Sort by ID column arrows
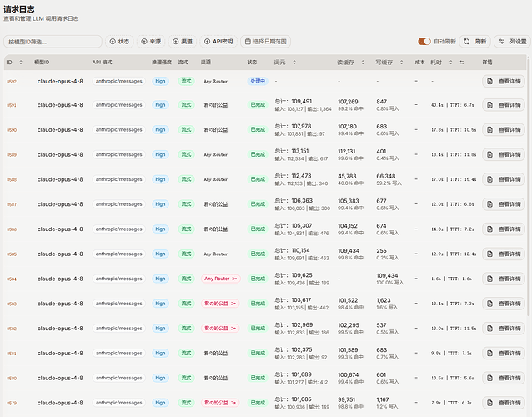 click(x=21, y=62)
